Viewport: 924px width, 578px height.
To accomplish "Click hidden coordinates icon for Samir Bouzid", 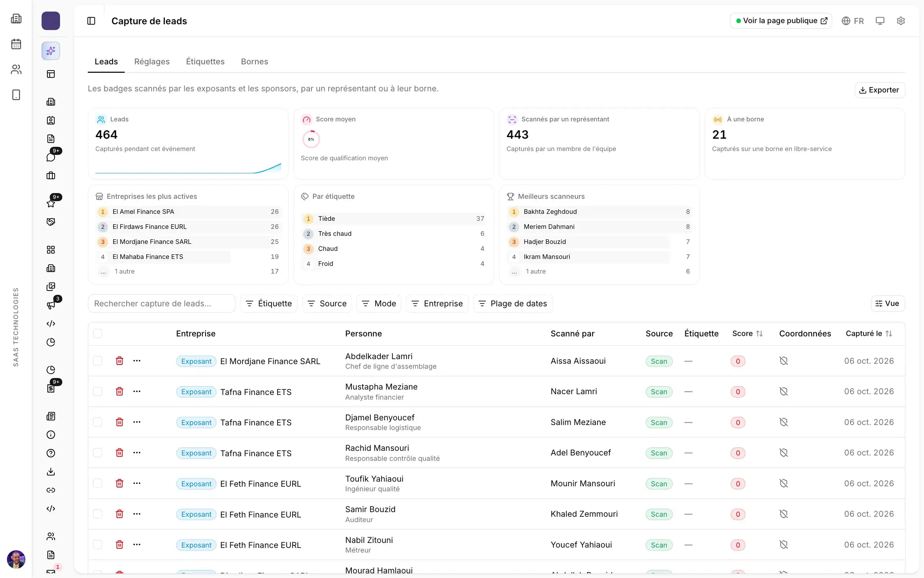I will tap(783, 514).
